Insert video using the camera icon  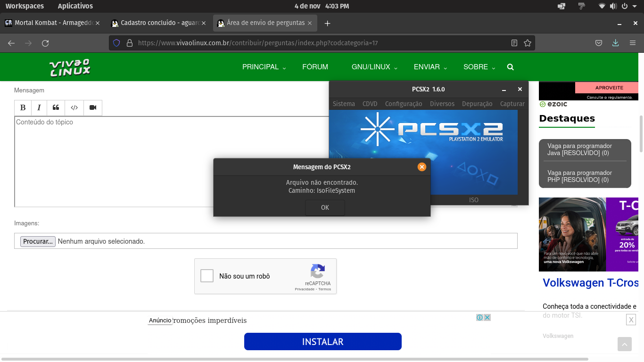click(x=93, y=108)
